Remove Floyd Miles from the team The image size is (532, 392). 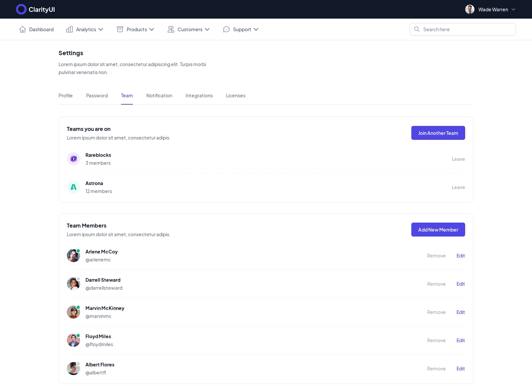[x=436, y=341]
